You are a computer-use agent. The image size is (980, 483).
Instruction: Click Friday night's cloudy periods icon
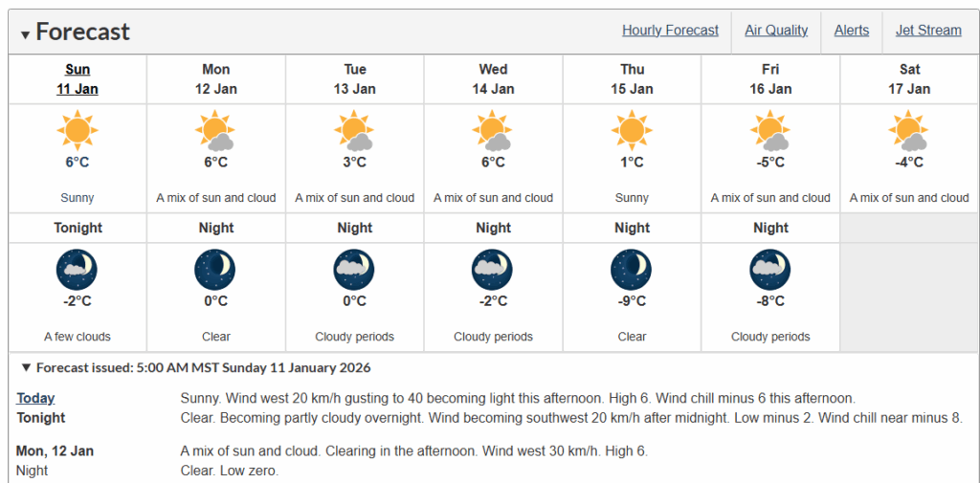tap(770, 270)
